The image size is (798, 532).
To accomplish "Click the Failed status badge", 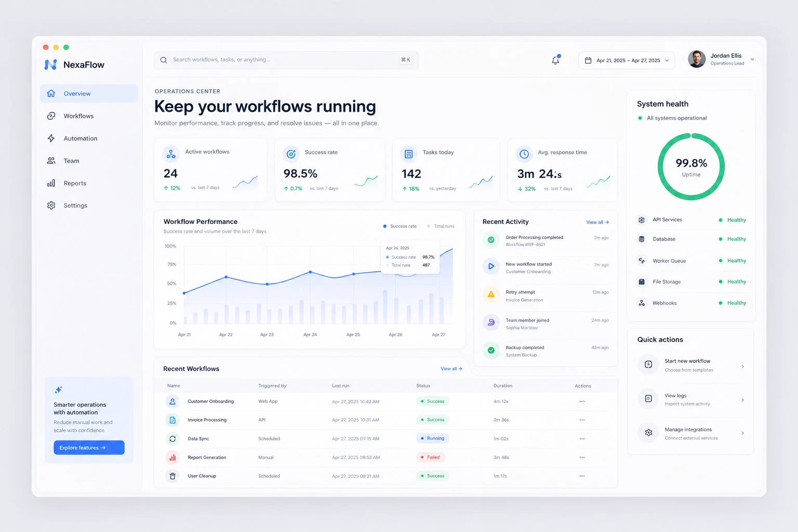I will pyautogui.click(x=430, y=458).
